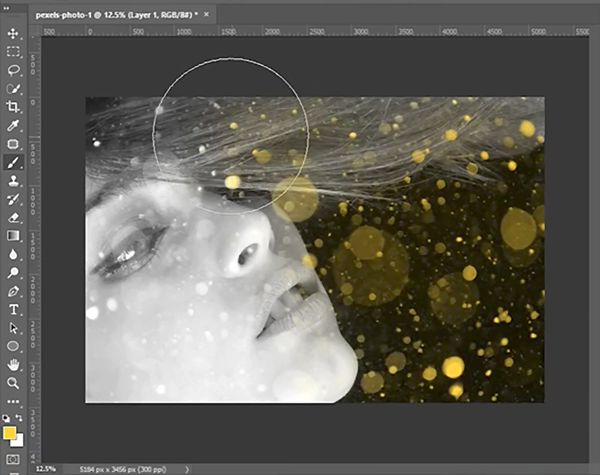Select the Lasso tool
This screenshot has width=600, height=475.
pos(13,70)
